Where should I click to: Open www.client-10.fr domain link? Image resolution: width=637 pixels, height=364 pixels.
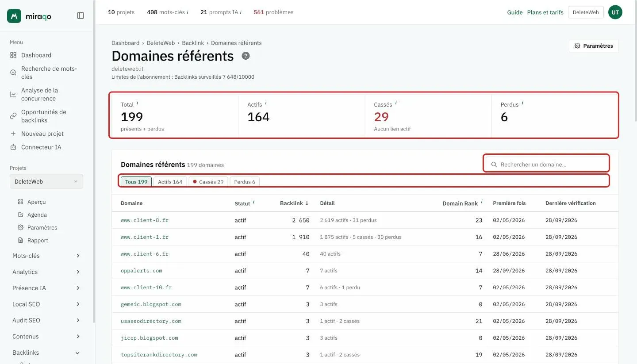tap(146, 287)
